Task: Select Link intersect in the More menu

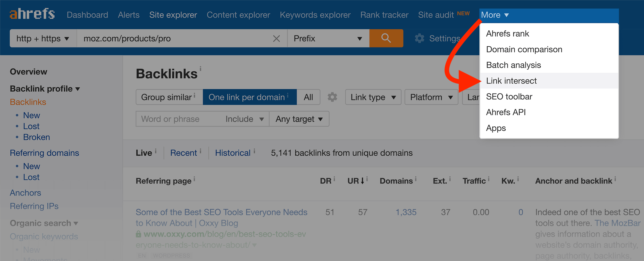Action: (x=549, y=81)
